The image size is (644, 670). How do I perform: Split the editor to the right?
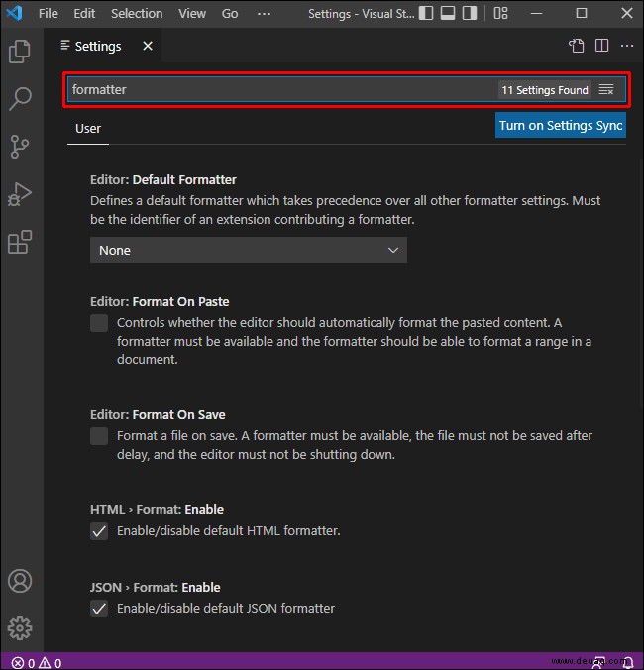click(x=601, y=46)
